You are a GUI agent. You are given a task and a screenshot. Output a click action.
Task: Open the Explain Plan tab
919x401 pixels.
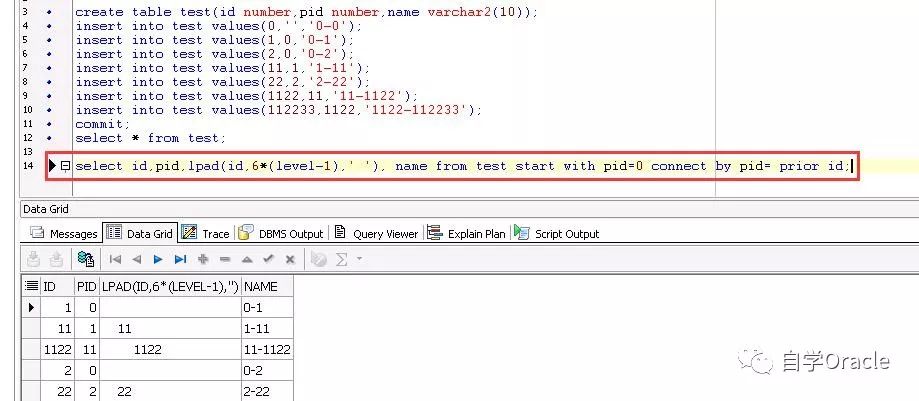466,233
